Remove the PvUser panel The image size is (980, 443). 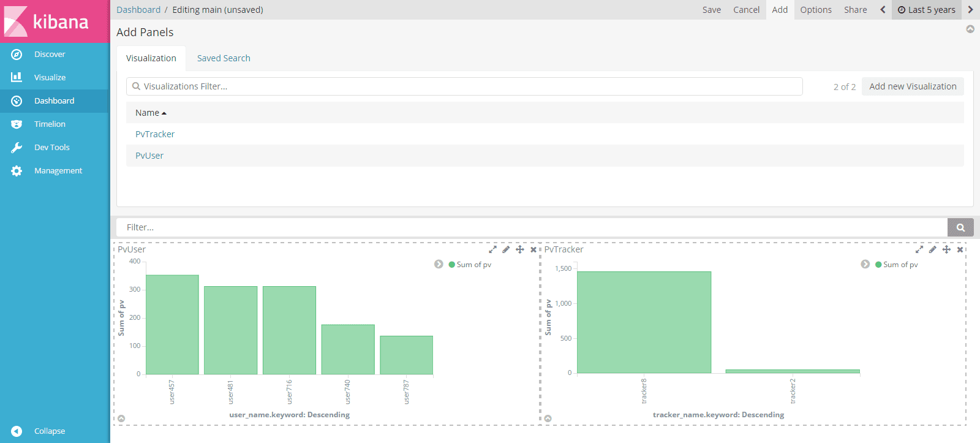pos(533,249)
